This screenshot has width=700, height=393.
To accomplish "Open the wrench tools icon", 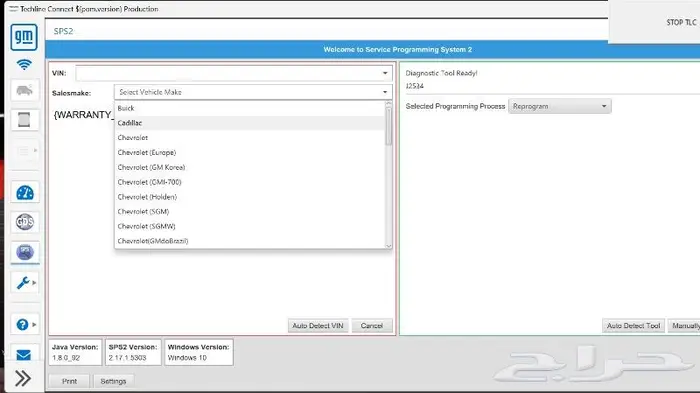I will click(x=22, y=282).
